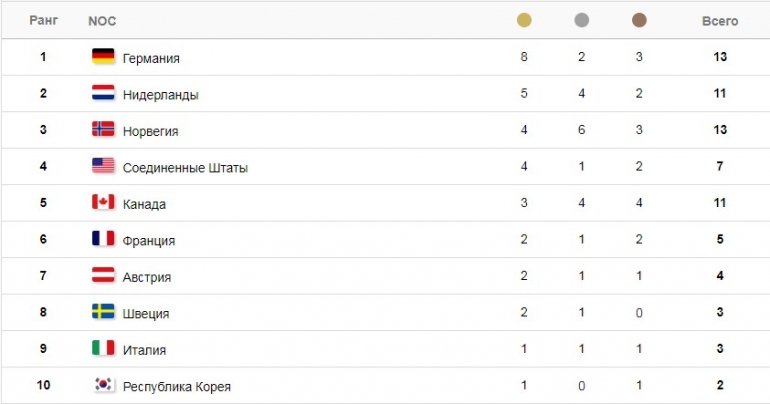Click the Netherlands flag icon

tap(103, 93)
